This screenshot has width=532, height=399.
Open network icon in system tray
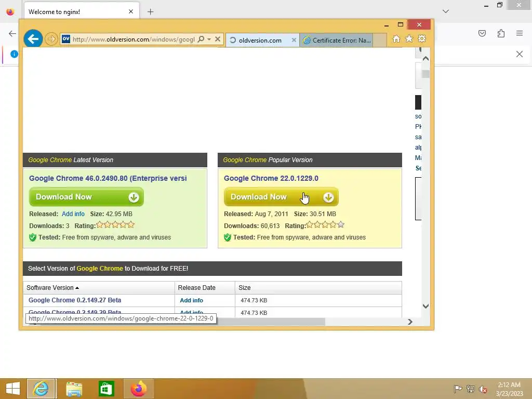(x=471, y=389)
